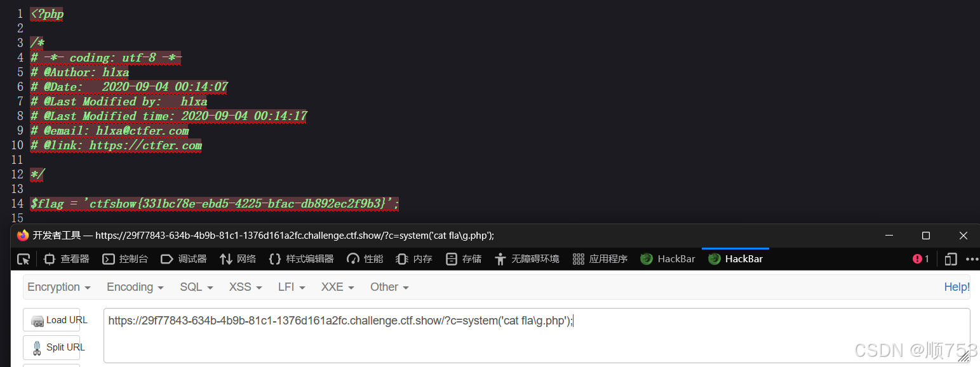
Task: Expand the XXE dropdown menu
Action: (x=337, y=287)
